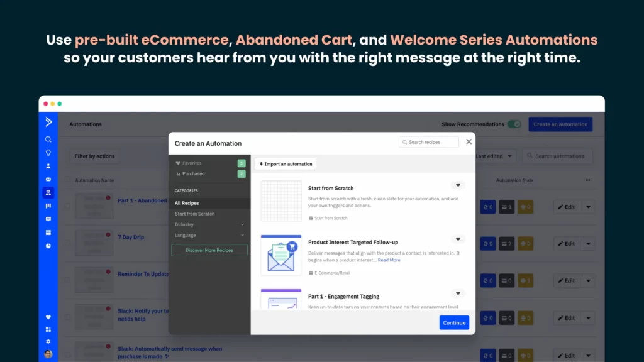Open the Contacts person icon in the sidebar
The height and width of the screenshot is (362, 644).
click(48, 166)
